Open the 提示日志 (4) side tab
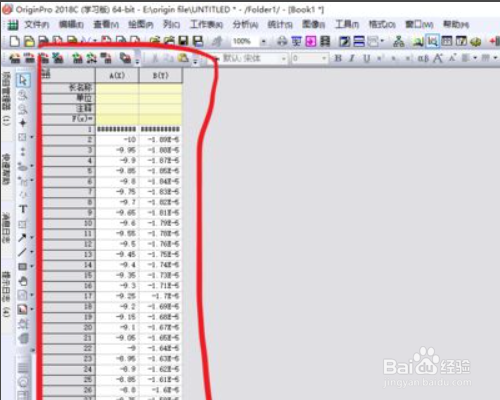 pyautogui.click(x=6, y=294)
